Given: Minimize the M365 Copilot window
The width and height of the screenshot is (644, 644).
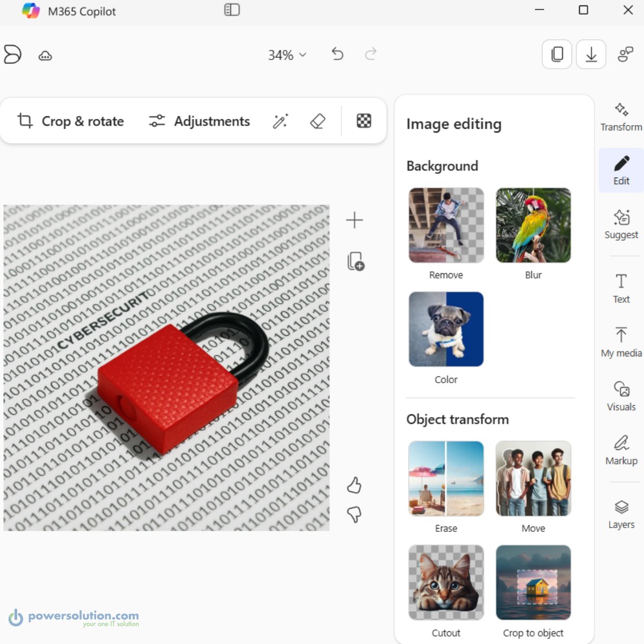Looking at the screenshot, I should coord(540,10).
